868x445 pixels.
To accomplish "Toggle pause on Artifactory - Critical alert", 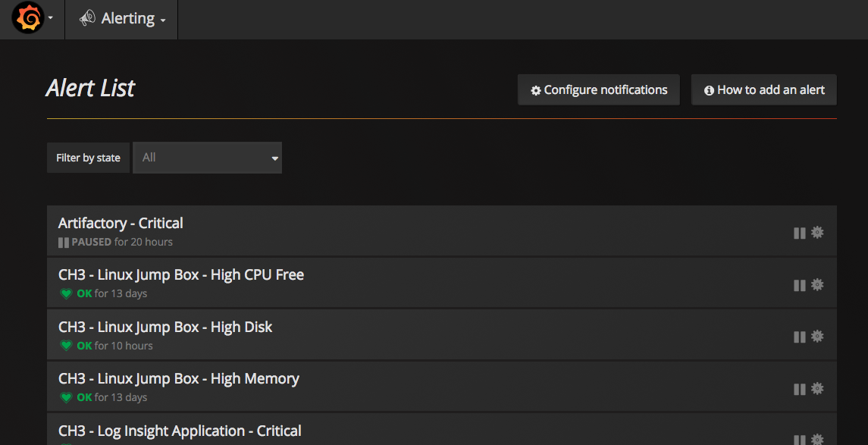I will (799, 233).
